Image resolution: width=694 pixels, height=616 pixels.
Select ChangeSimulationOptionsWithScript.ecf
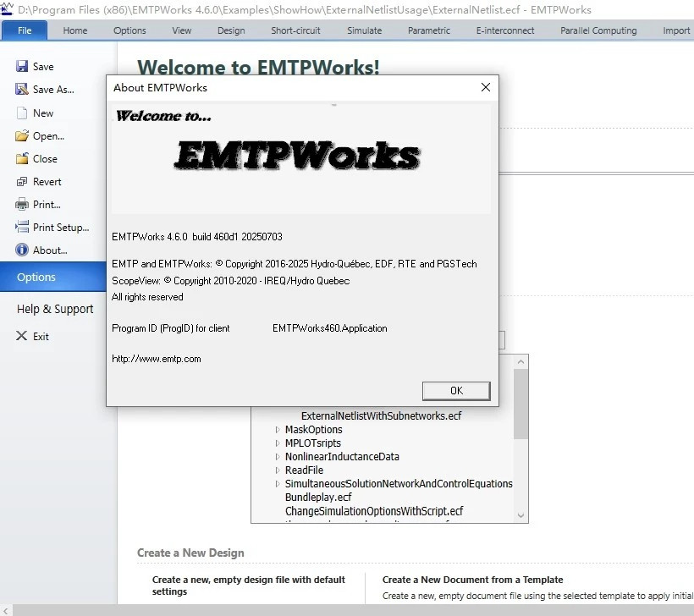[x=374, y=511]
